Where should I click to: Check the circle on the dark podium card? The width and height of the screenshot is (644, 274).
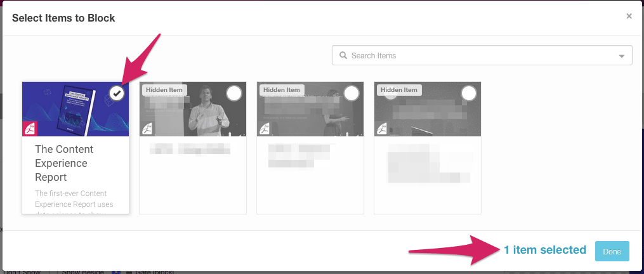point(469,94)
